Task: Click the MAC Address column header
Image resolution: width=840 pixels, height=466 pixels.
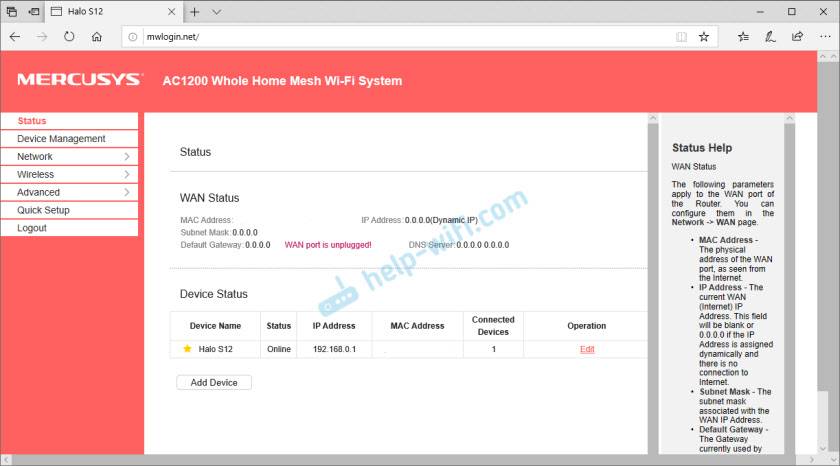Action: pyautogui.click(x=417, y=326)
